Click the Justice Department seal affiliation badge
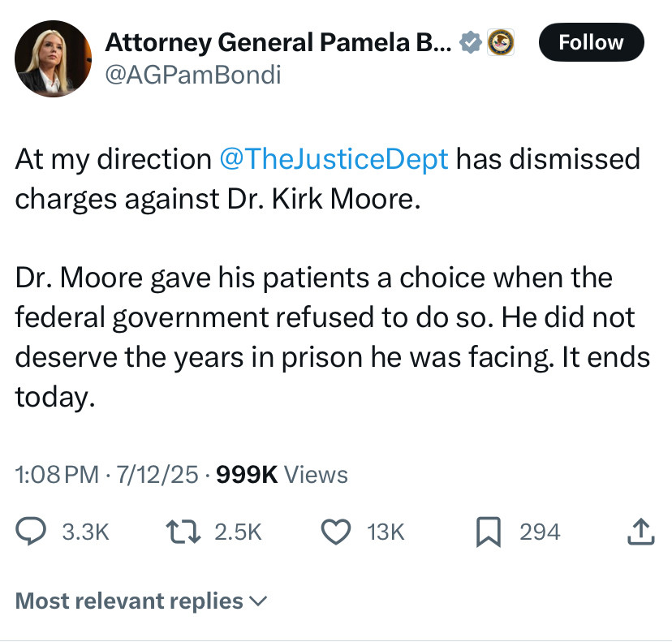 pos(501,42)
